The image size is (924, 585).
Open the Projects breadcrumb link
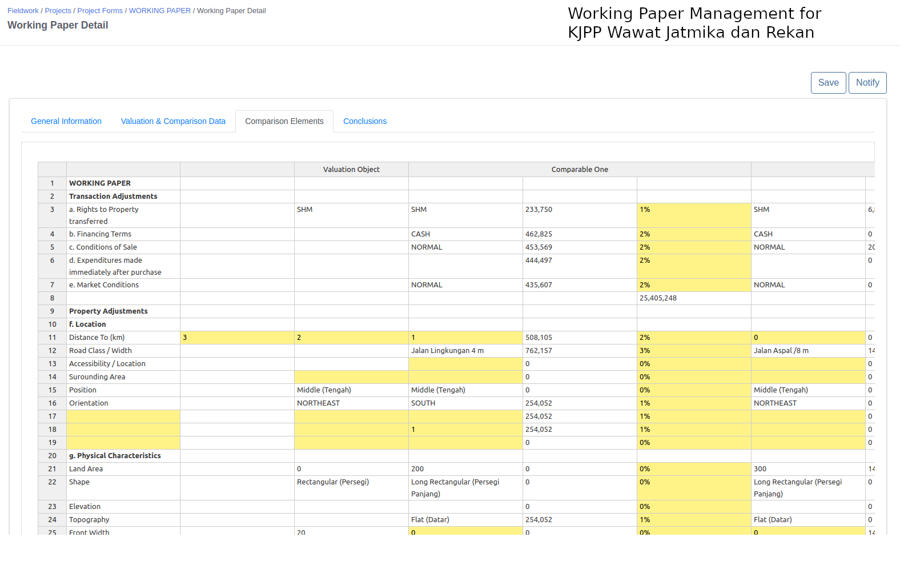[x=58, y=11]
